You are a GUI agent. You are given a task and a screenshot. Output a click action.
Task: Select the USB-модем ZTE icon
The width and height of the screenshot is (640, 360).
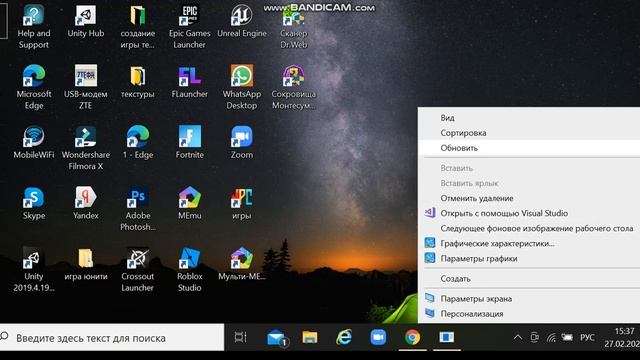[86, 87]
